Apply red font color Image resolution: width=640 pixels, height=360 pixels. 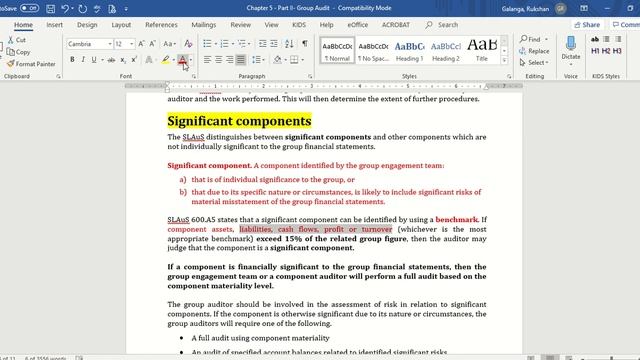point(182,60)
